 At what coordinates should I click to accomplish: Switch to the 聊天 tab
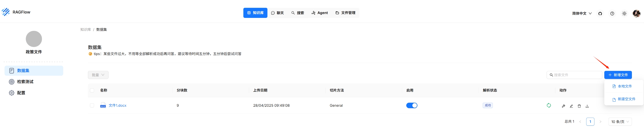click(x=277, y=13)
